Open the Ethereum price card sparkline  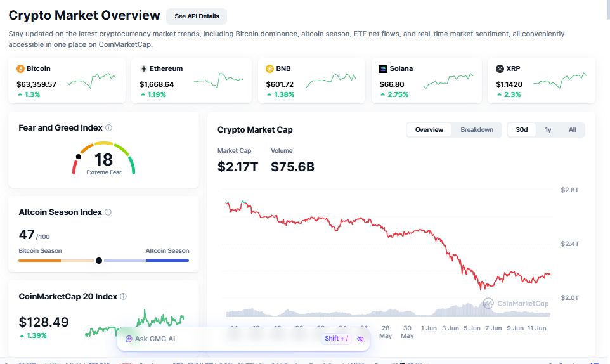[218, 80]
